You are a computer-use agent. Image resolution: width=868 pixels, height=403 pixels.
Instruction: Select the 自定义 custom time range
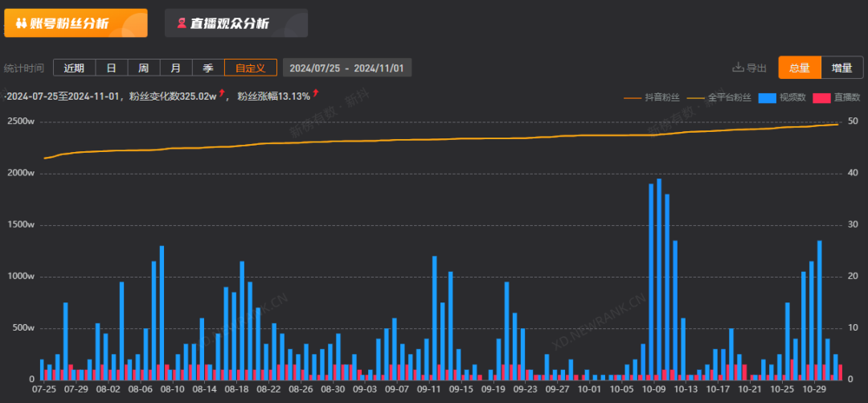click(x=250, y=68)
